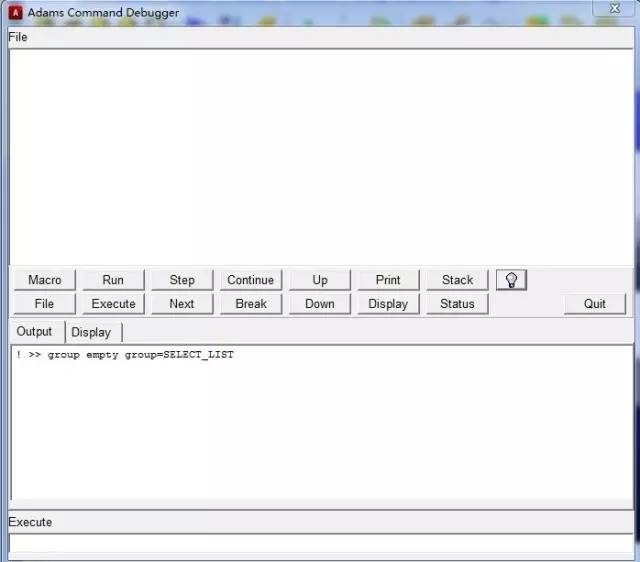Check debugger Status
The width and height of the screenshot is (640, 562).
coord(457,304)
